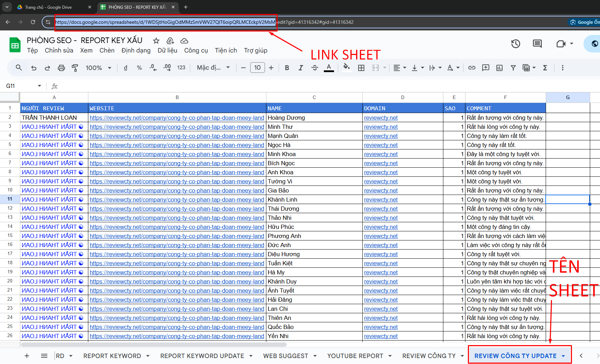Open the Định dạng menu
The image size is (600, 364).
(136, 50)
